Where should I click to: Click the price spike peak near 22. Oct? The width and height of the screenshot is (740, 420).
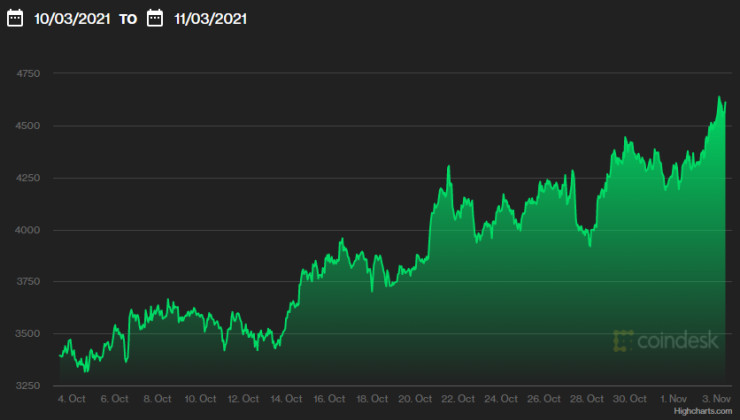(x=448, y=167)
